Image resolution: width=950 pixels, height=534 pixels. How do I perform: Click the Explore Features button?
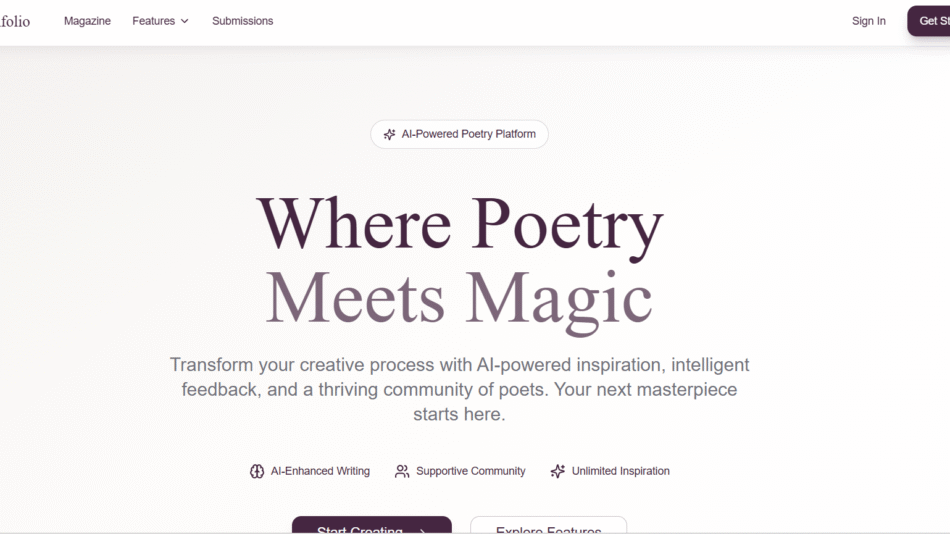(548, 526)
